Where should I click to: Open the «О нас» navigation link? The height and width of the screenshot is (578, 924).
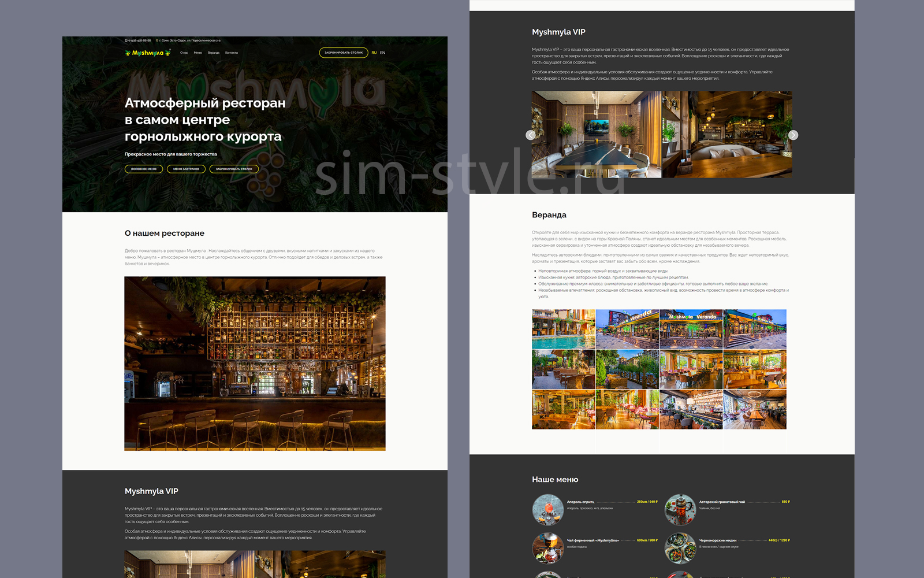coord(184,53)
